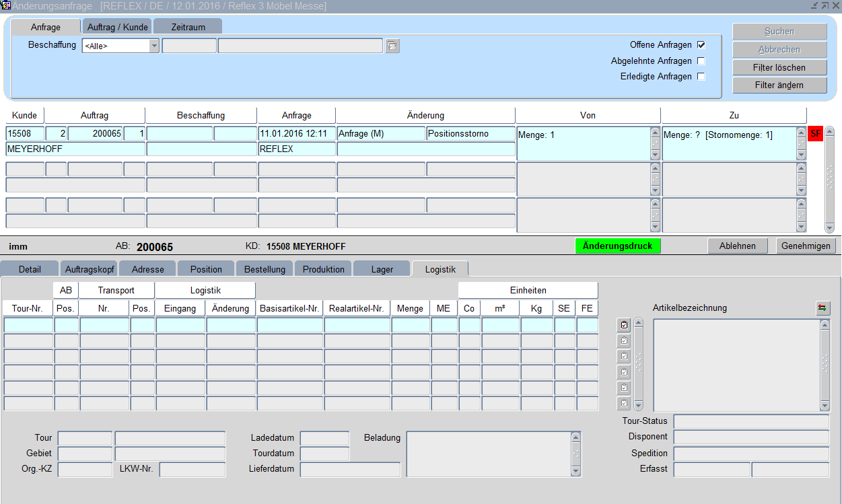Click the green Änderungsdruck button

click(x=618, y=246)
